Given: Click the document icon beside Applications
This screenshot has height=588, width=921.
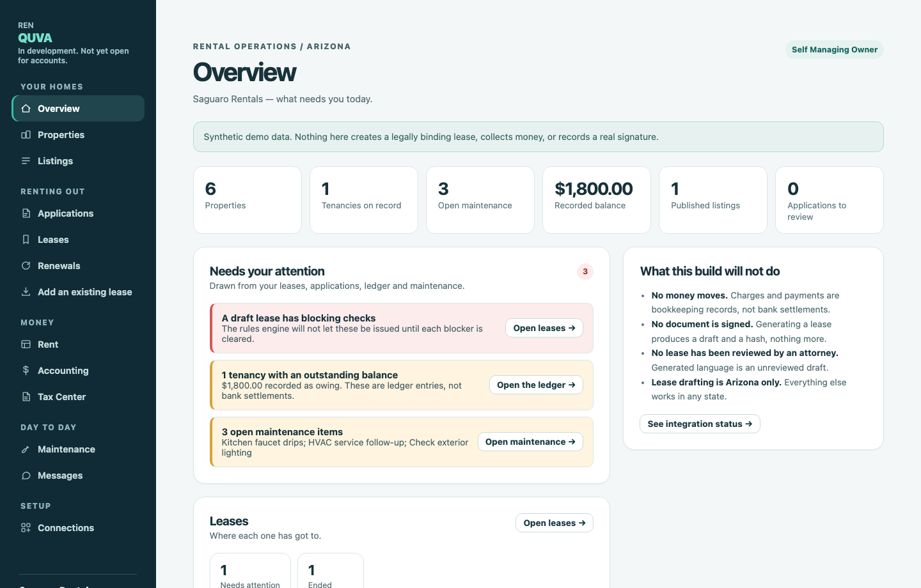Looking at the screenshot, I should point(26,213).
